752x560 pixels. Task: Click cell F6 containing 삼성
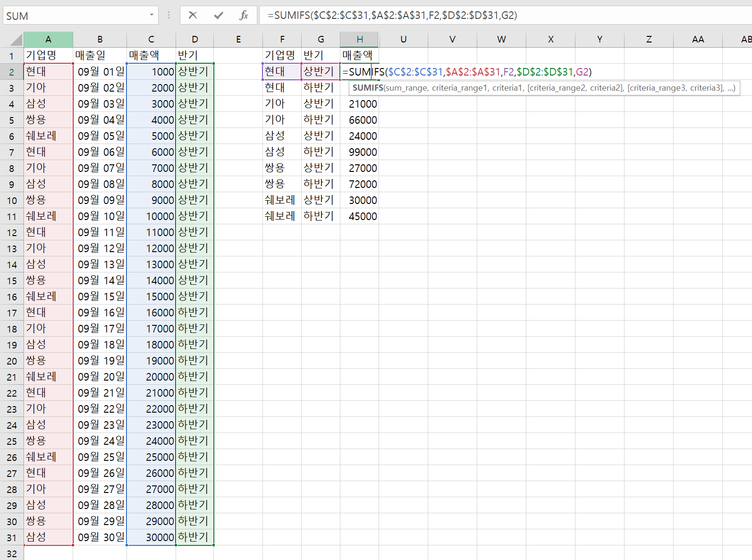coord(282,136)
